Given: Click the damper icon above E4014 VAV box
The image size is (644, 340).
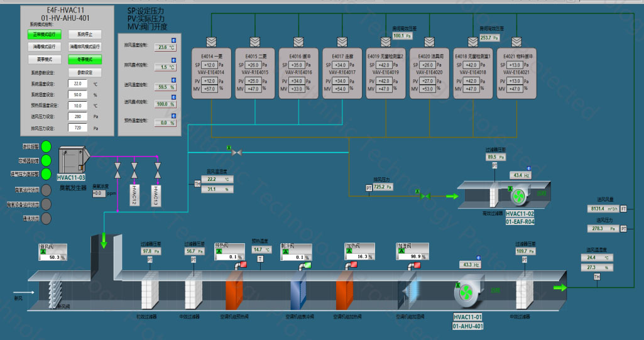Looking at the screenshot, I should pos(212,42).
